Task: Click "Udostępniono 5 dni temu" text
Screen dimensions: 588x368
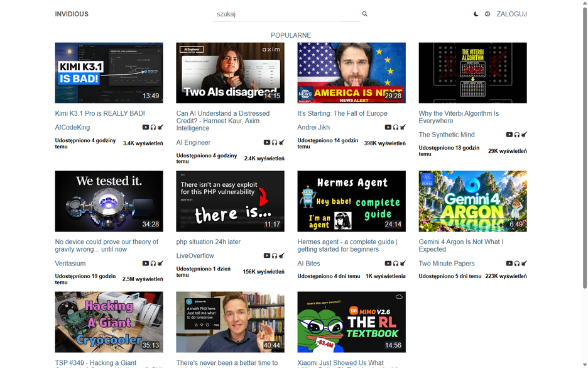Action: pos(450,276)
